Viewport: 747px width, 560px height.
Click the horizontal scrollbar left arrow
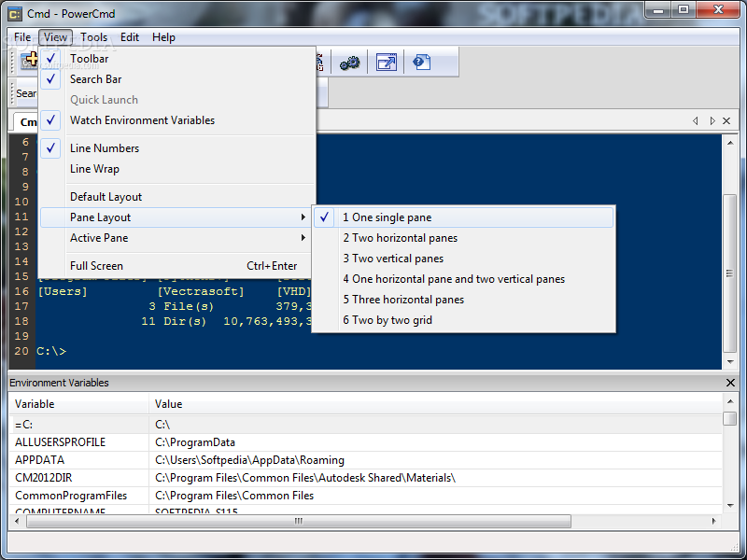[x=17, y=521]
